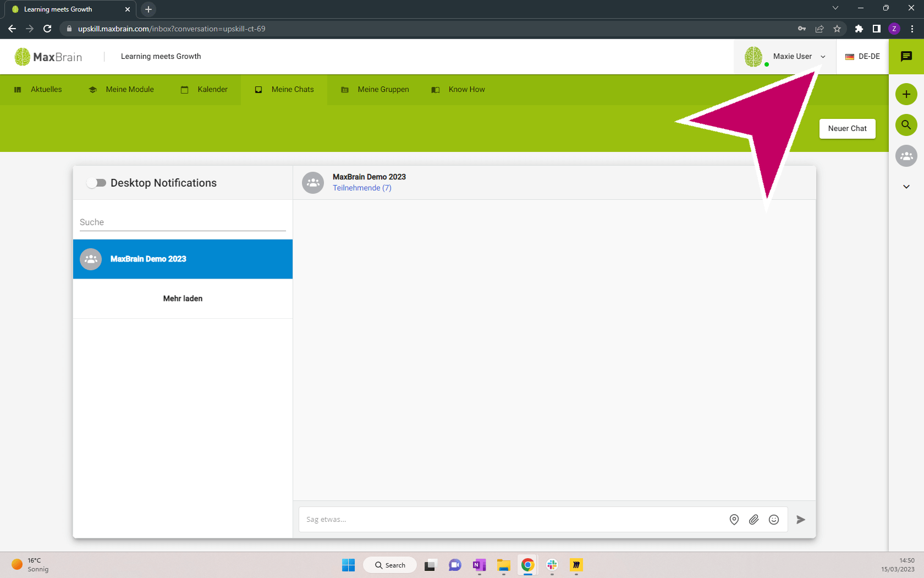Open Slack from the taskbar
The width and height of the screenshot is (924, 578).
[552, 565]
